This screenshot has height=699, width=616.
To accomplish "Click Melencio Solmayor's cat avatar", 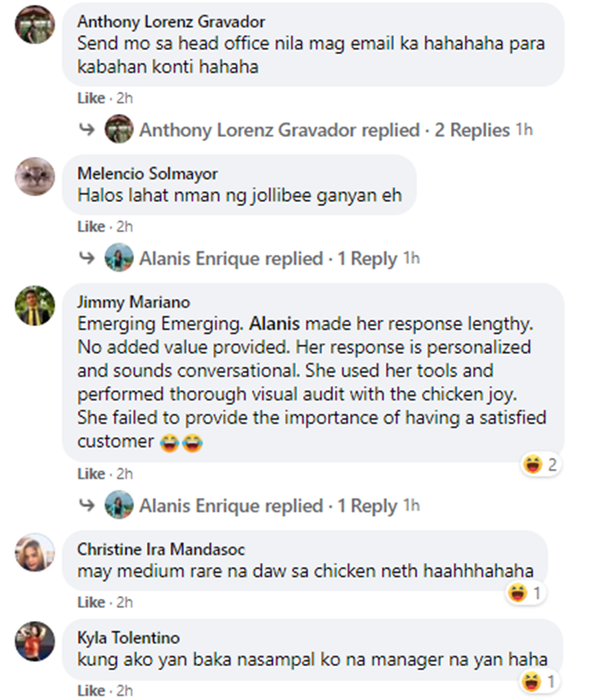I will coord(34,176).
